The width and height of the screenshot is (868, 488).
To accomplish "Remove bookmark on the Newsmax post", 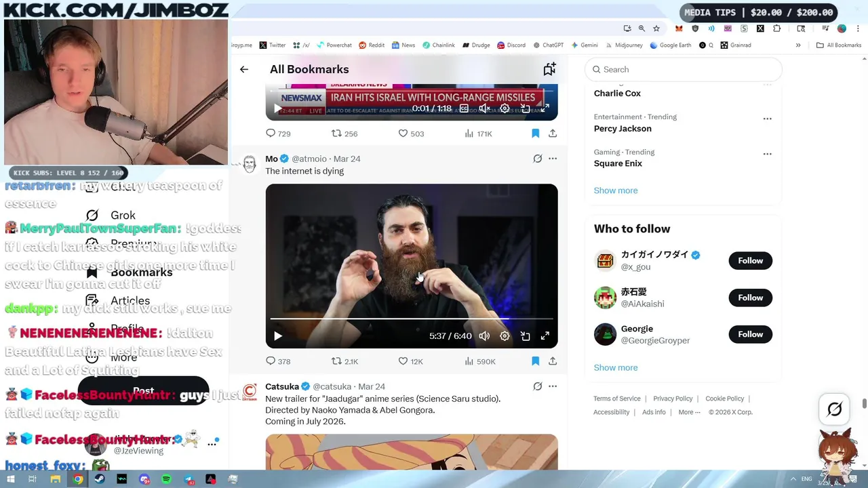I will 535,134.
